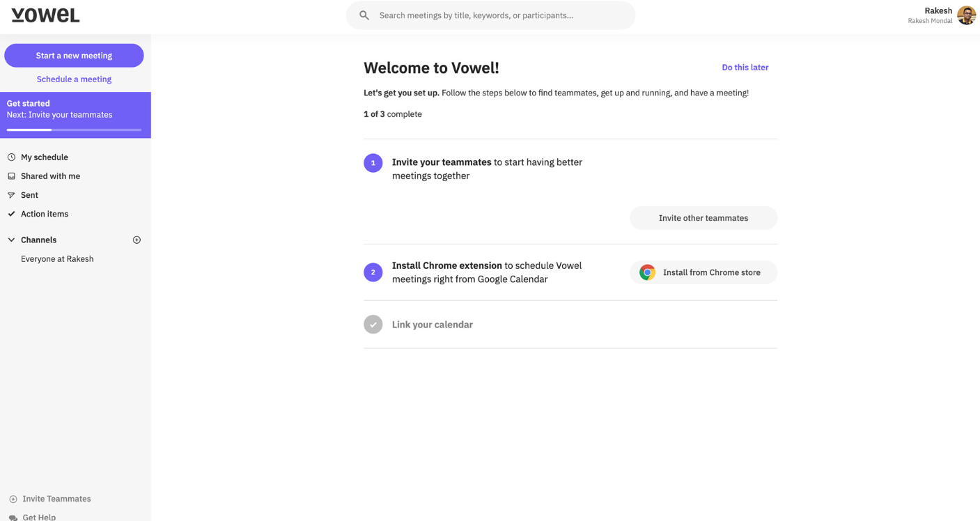Click the Schedule a meeting link
980x521 pixels.
click(x=74, y=79)
